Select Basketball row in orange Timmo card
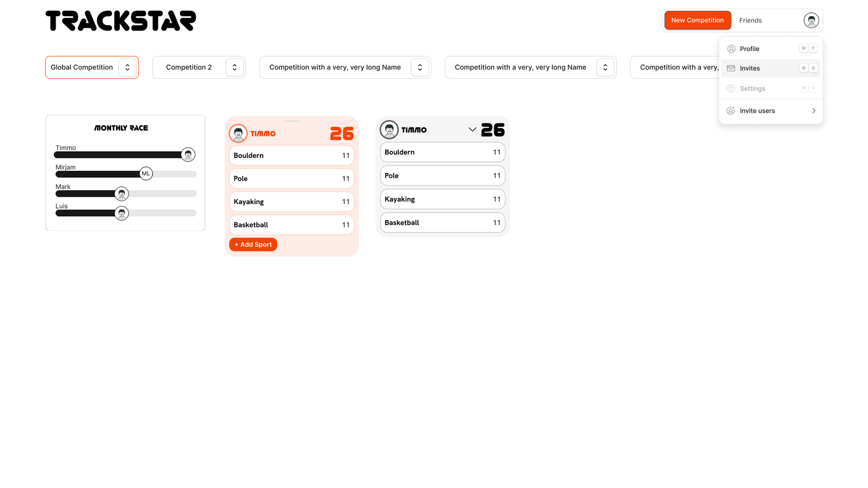This screenshot has height=488, width=868. [292, 224]
